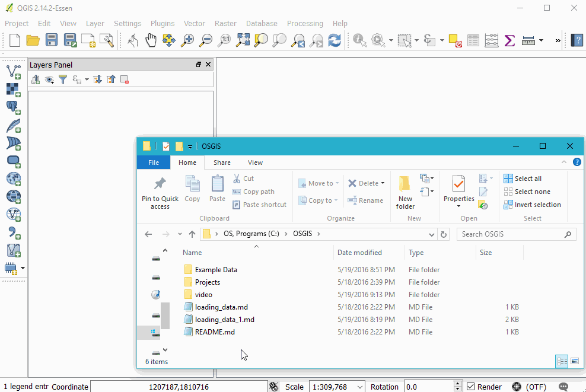
Task: Open the QGIS Help book icon
Action: [577, 40]
